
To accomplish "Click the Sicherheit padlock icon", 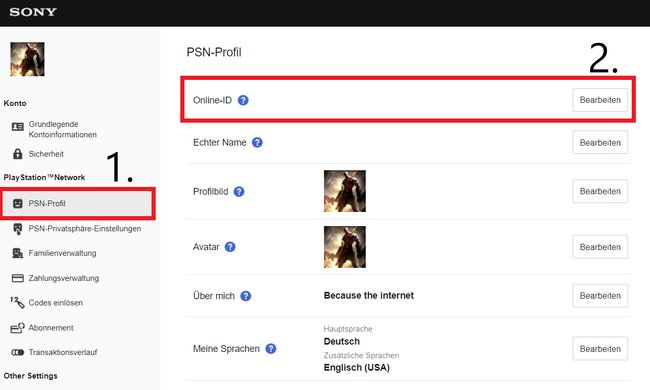I will (x=17, y=154).
